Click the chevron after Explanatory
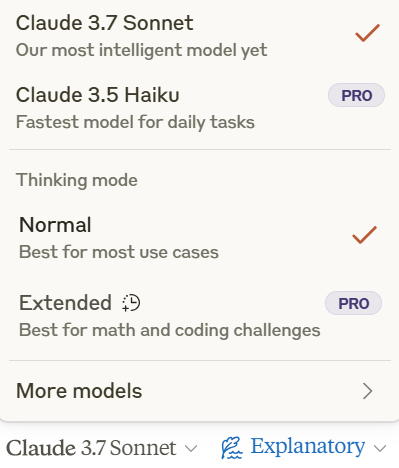The width and height of the screenshot is (399, 468). (380, 449)
